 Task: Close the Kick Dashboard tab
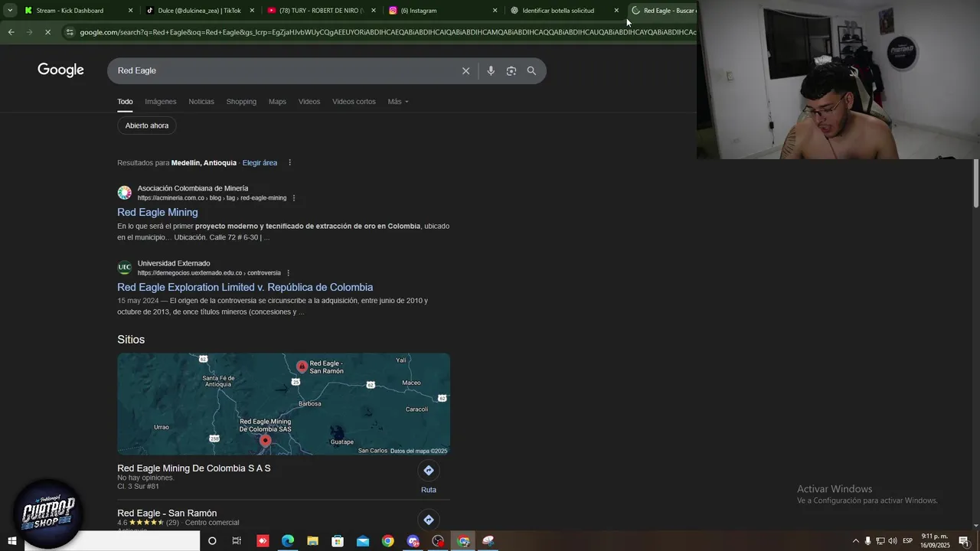click(130, 11)
